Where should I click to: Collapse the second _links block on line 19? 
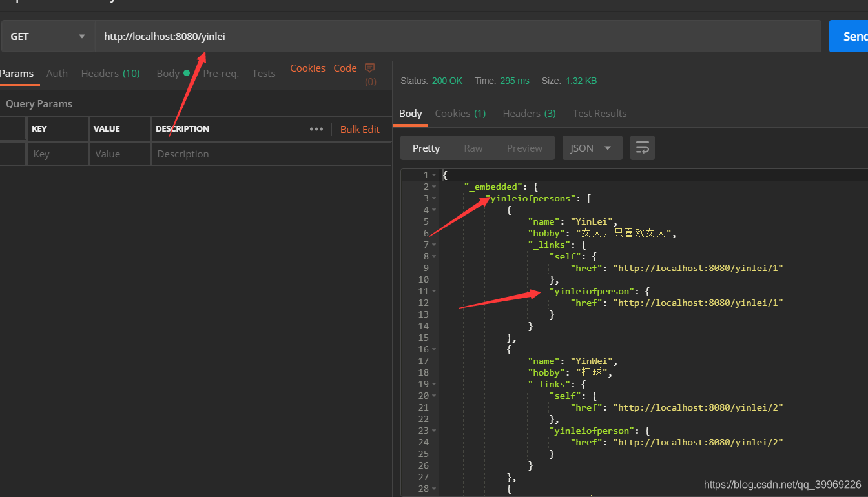click(x=433, y=384)
